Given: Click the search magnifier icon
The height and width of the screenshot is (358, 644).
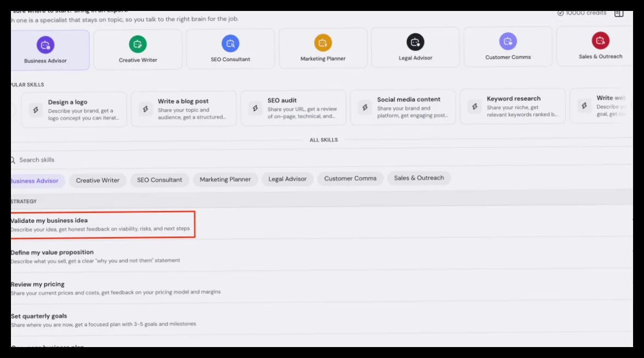Looking at the screenshot, I should (13, 160).
